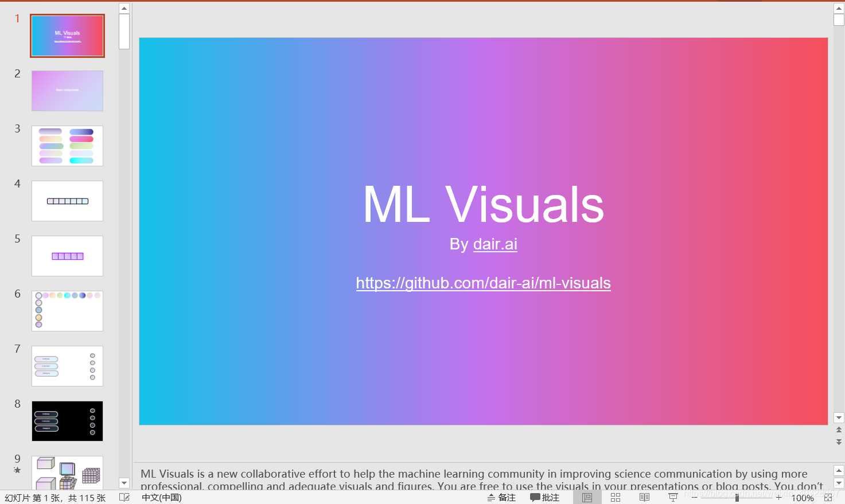
Task: Click thumbnail panel scroll up arrow
Action: (x=124, y=8)
